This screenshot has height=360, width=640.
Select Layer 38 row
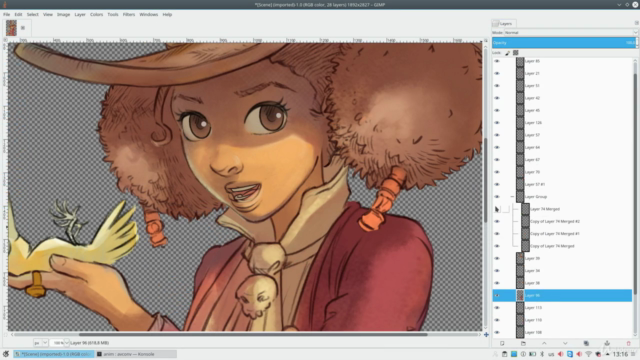pyautogui.click(x=562, y=283)
